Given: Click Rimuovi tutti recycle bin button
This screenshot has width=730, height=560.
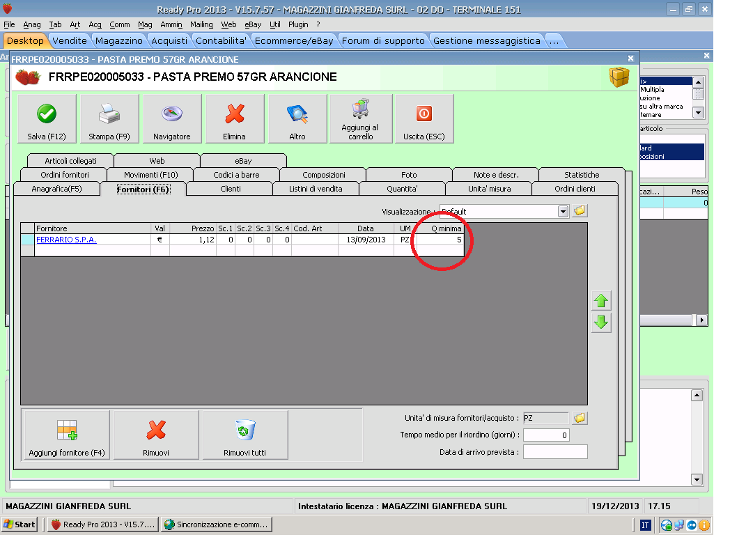Looking at the screenshot, I should [245, 435].
